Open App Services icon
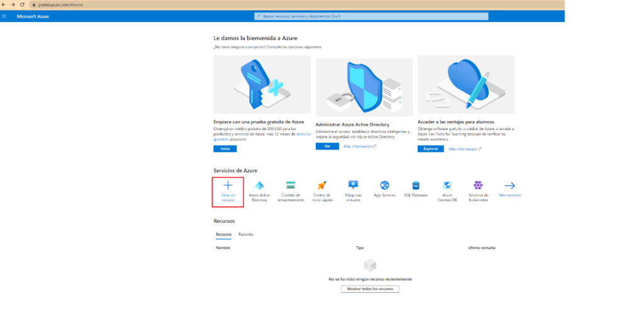 click(x=384, y=185)
